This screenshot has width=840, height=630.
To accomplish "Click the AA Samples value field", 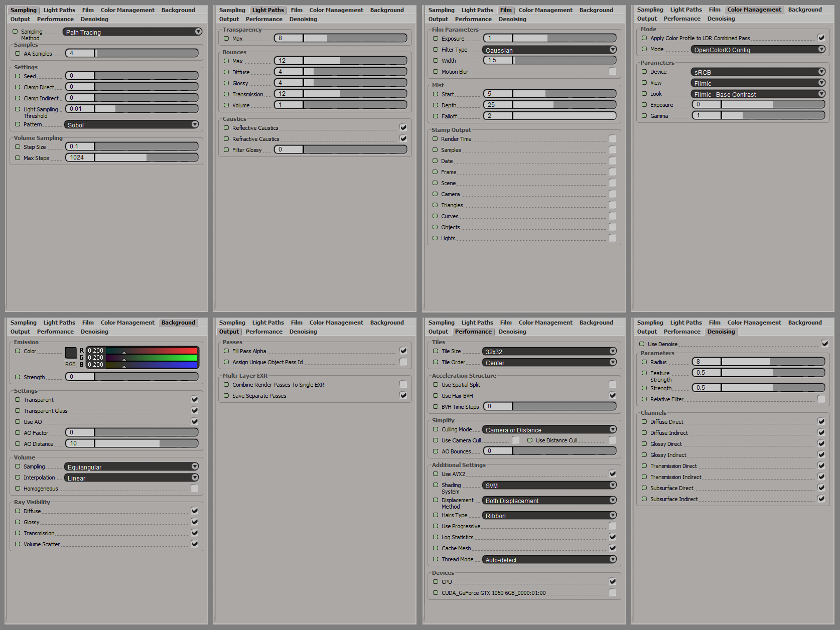I will point(80,53).
